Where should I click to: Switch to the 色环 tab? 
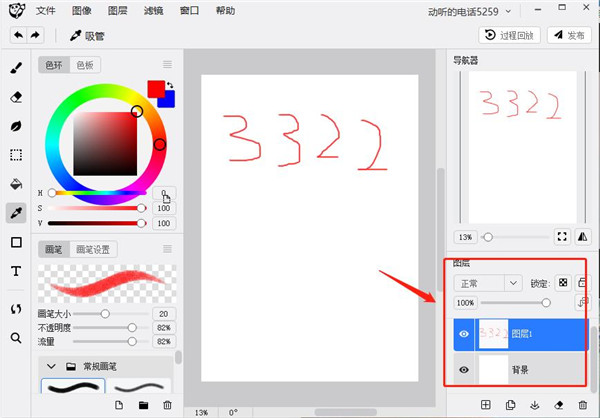click(54, 65)
